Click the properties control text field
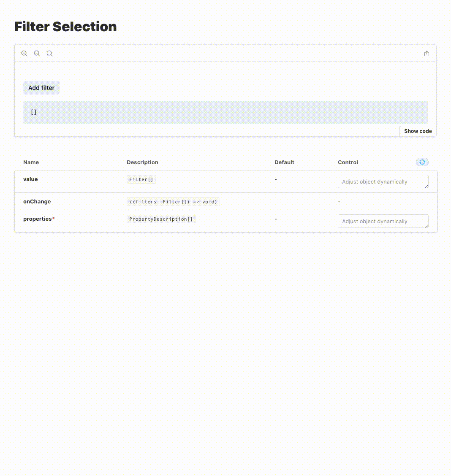 [383, 221]
